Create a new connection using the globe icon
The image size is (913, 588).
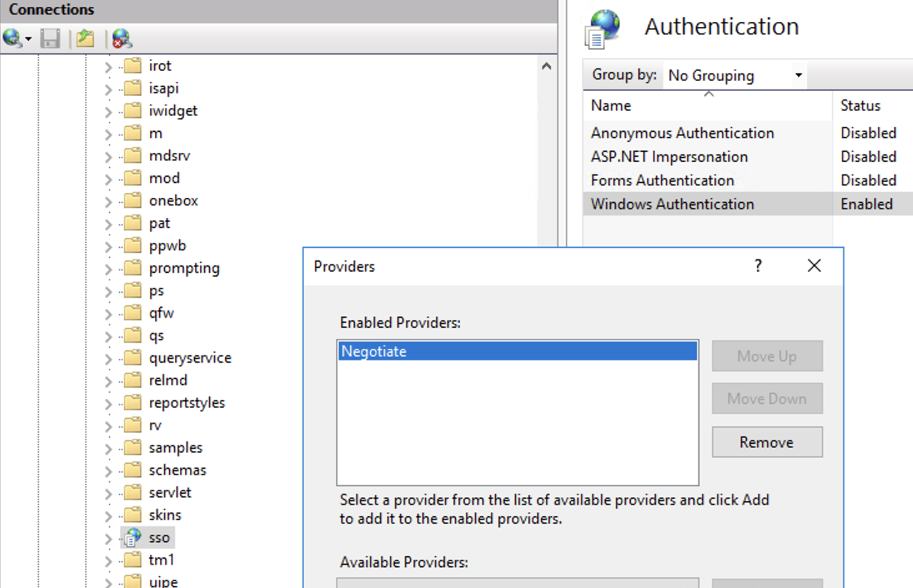pyautogui.click(x=12, y=38)
